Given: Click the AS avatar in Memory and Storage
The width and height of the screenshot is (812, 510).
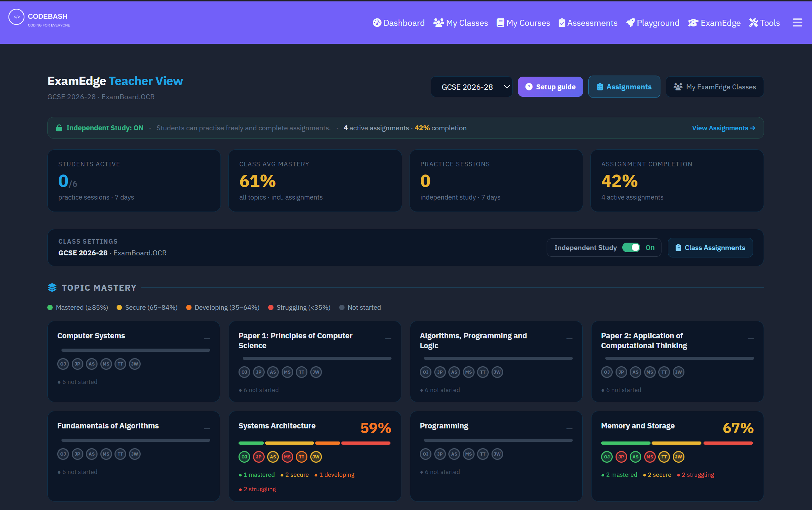Looking at the screenshot, I should (x=635, y=457).
